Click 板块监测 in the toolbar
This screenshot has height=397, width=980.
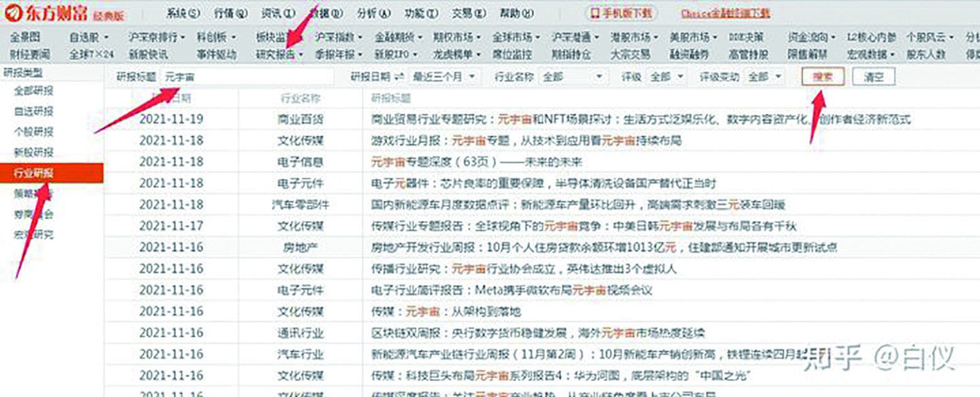click(x=277, y=37)
